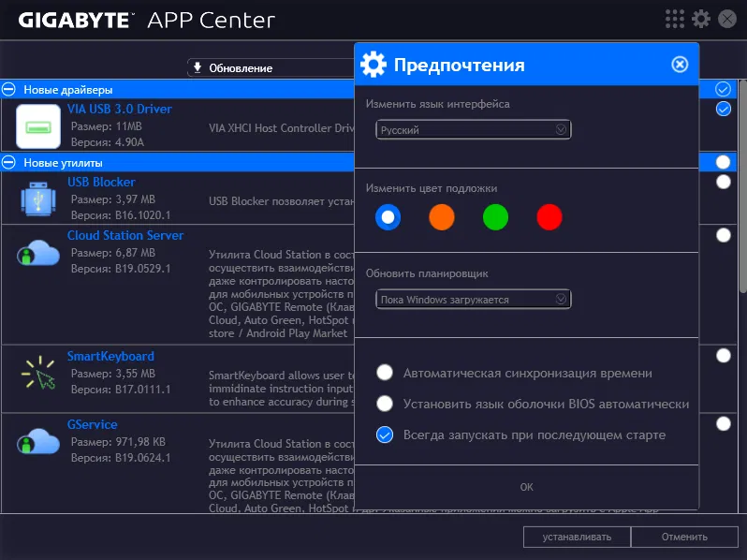Select red background color

(549, 217)
